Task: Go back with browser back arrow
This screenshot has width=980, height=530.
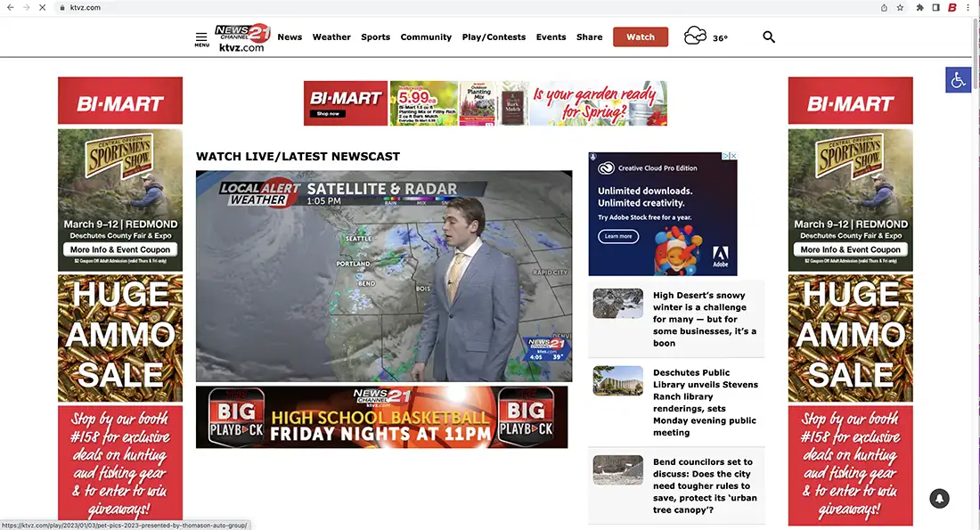Action: click(10, 7)
